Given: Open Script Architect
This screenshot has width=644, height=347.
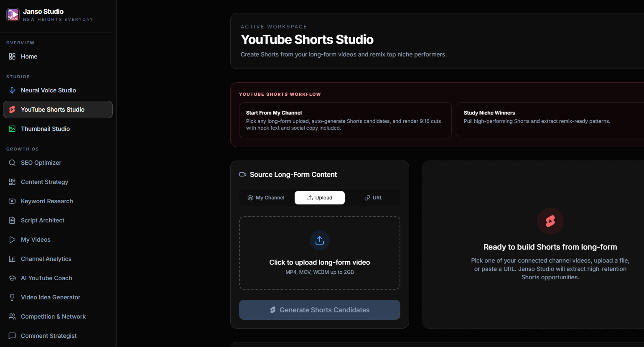Looking at the screenshot, I should coord(58,220).
